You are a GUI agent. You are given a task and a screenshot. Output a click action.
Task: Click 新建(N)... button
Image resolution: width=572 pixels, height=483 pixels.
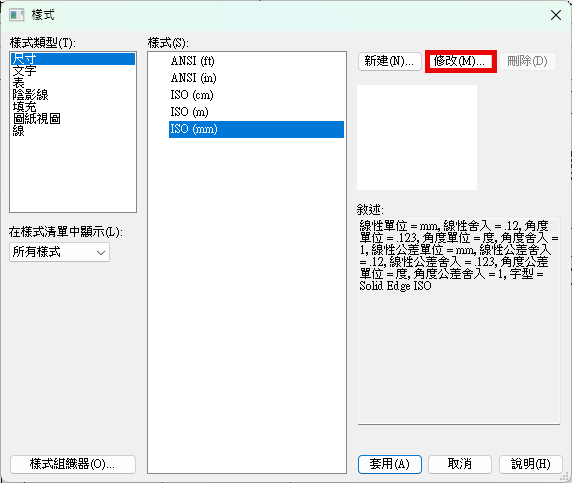pos(389,61)
